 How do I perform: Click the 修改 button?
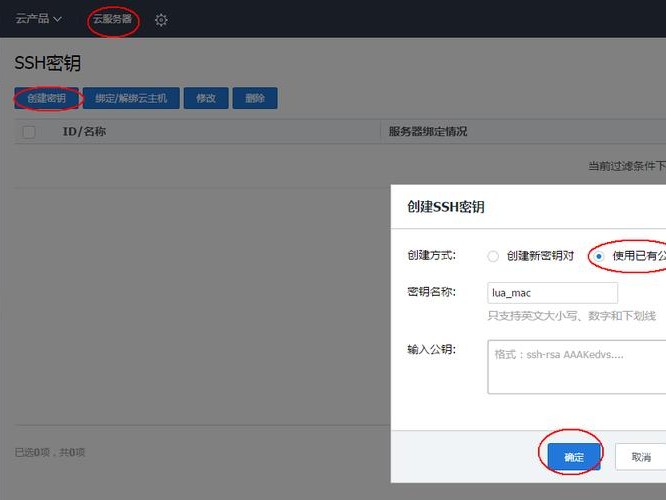[206, 98]
